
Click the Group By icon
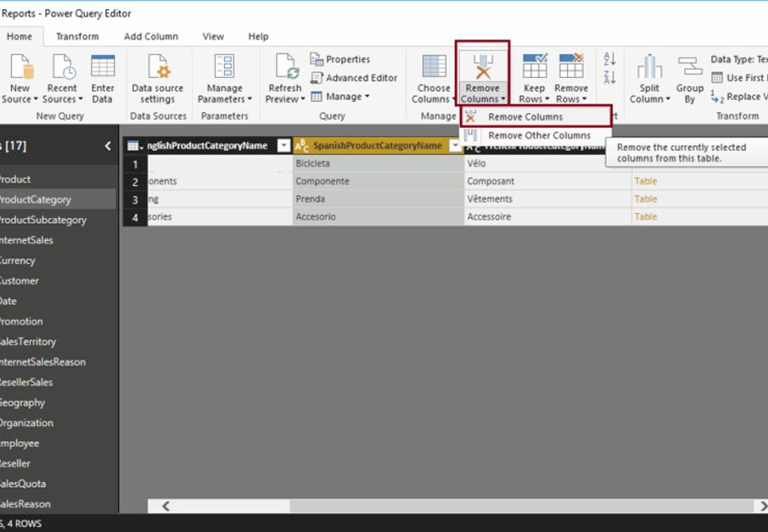pos(690,66)
